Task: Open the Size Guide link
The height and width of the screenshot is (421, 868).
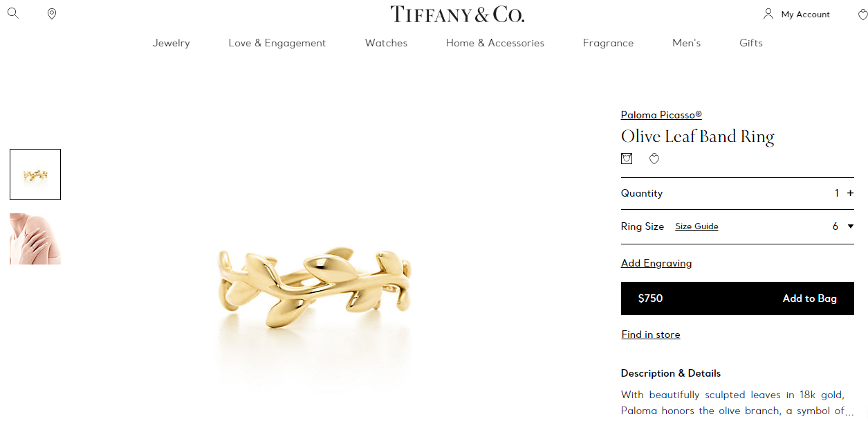Action: (696, 226)
